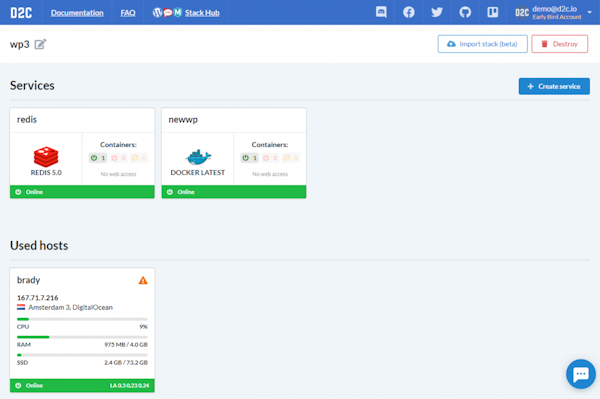
Task: Click stopped containers count on redis card
Action: click(x=119, y=158)
